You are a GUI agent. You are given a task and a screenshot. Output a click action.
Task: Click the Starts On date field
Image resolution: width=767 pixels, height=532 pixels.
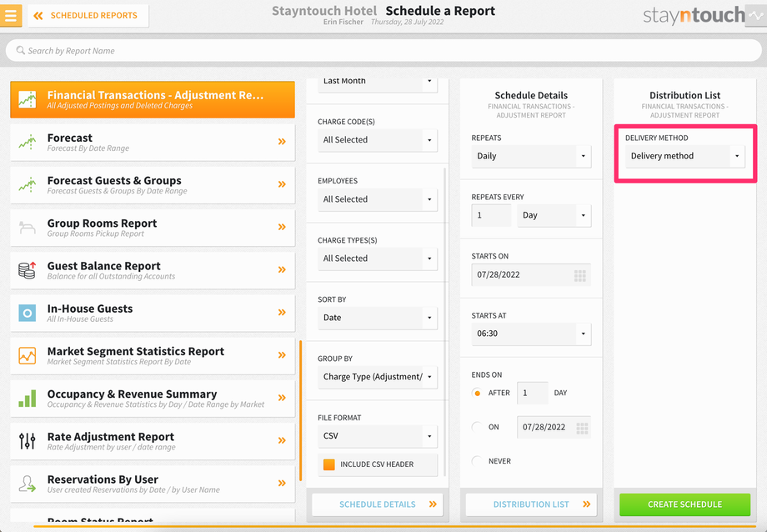[531, 275]
